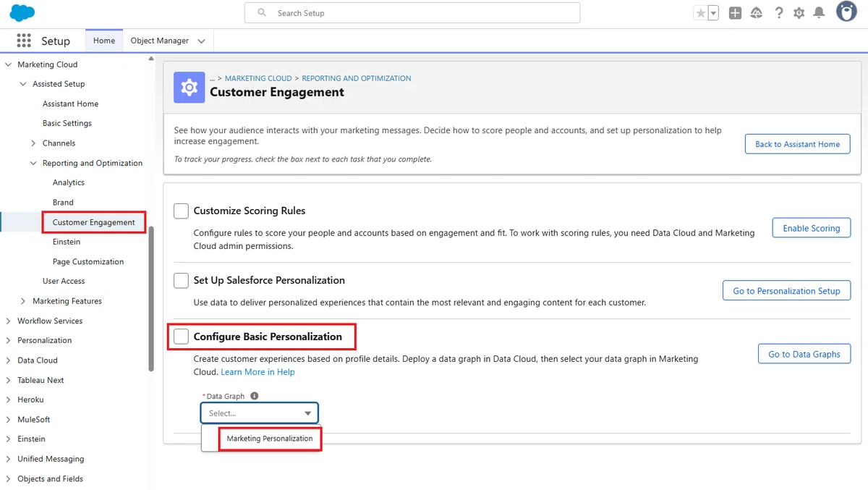Open the Object Manager tab chevron menu
This screenshot has height=490, width=868.
(201, 41)
